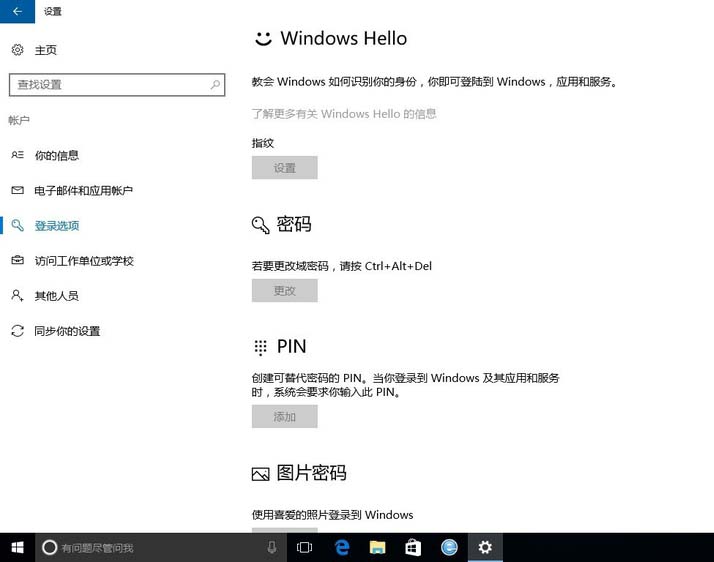Click the Cortana search box in taskbar
The image size is (714, 562).
[150, 547]
